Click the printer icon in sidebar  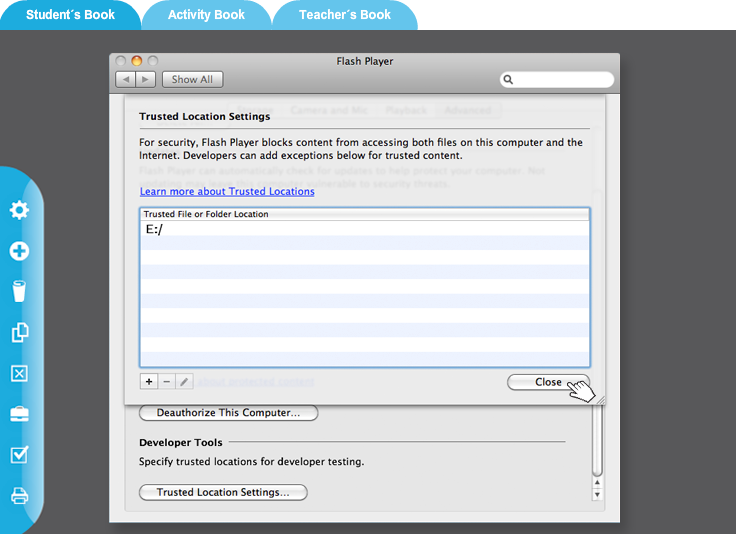pyautogui.click(x=19, y=496)
